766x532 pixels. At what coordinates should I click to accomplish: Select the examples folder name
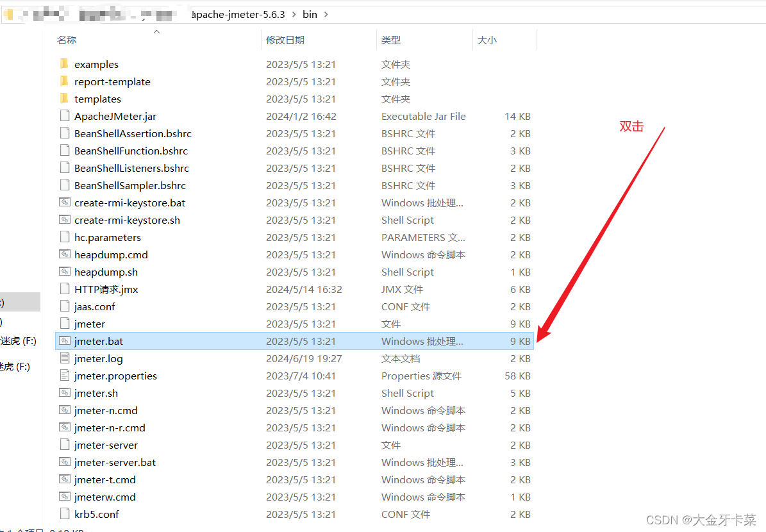tap(96, 64)
